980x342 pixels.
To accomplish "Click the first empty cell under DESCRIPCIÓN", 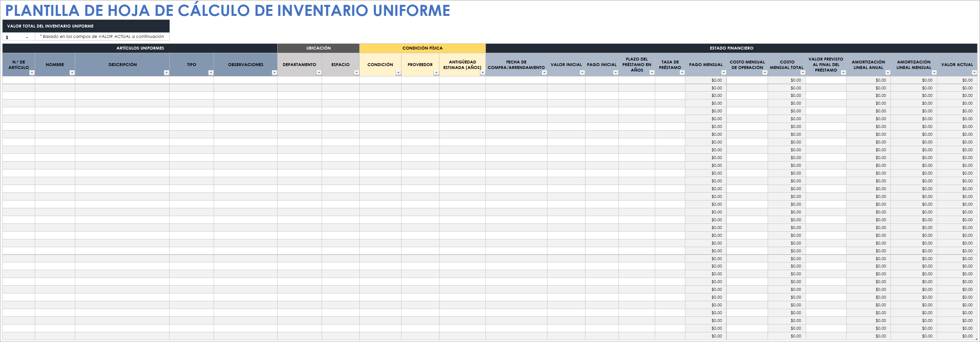I will [122, 80].
